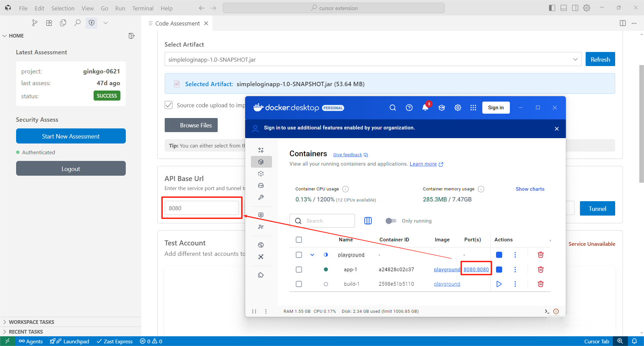
Task: Pause Docker engine in footer
Action: pyautogui.click(x=254, y=311)
